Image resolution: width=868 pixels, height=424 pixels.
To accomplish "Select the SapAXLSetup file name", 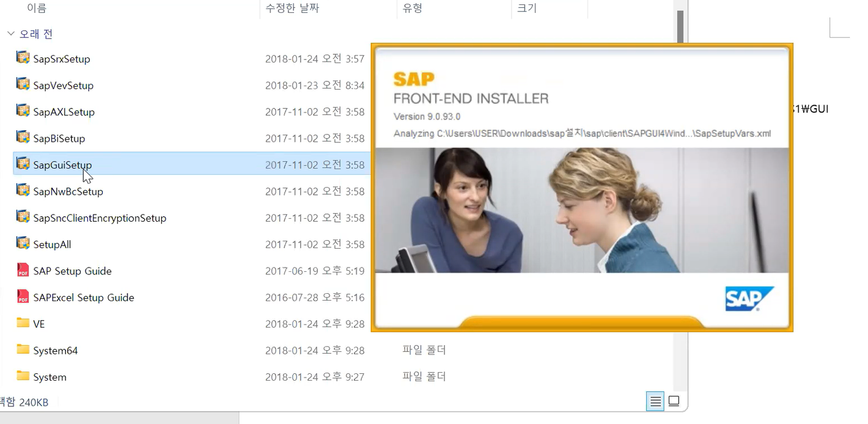I will coord(64,112).
